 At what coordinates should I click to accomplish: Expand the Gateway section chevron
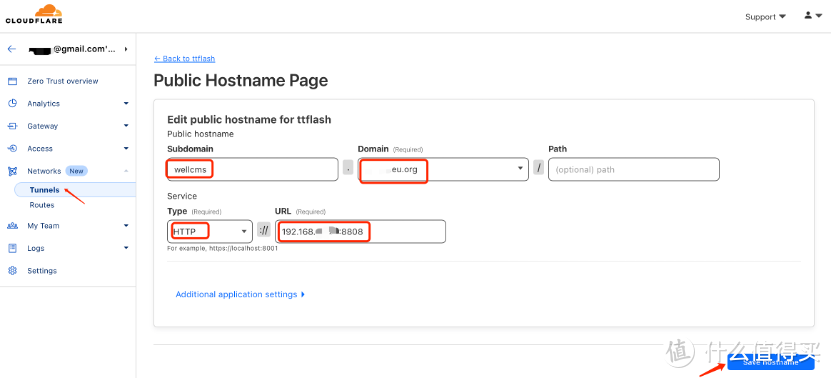pyautogui.click(x=126, y=126)
